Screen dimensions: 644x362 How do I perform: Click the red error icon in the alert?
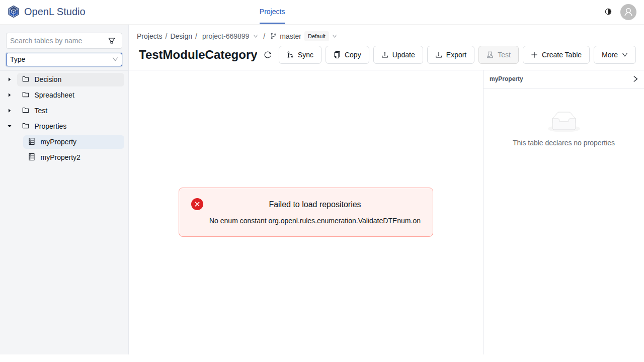tap(197, 204)
